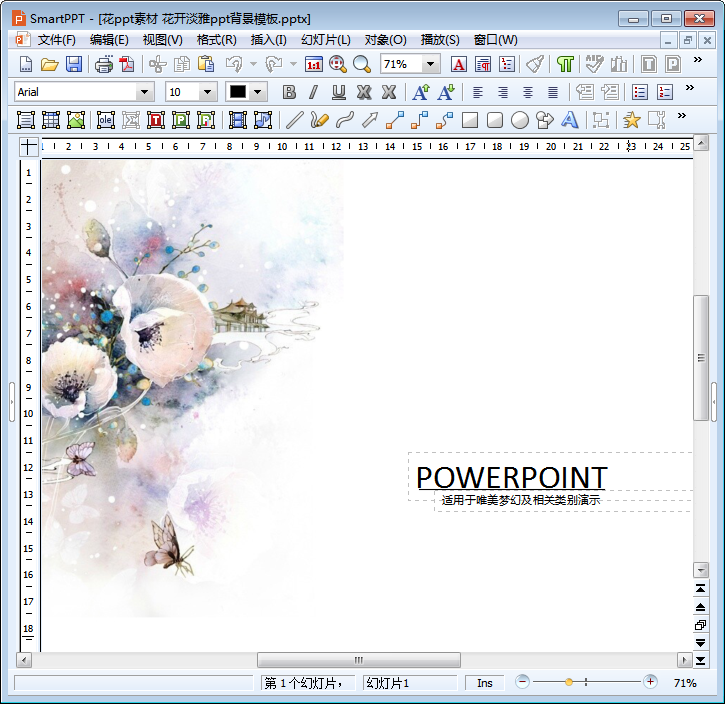Open the 格式(R) menu
The image size is (725, 704).
click(x=216, y=40)
